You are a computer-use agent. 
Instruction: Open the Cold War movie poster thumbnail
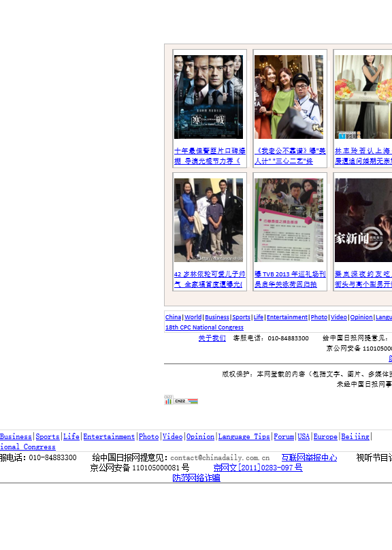[x=209, y=97]
